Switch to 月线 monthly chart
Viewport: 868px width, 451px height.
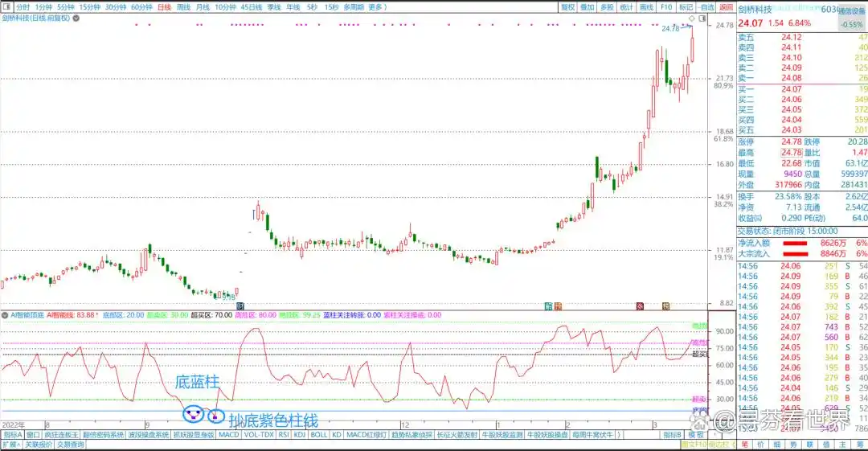pyautogui.click(x=203, y=7)
